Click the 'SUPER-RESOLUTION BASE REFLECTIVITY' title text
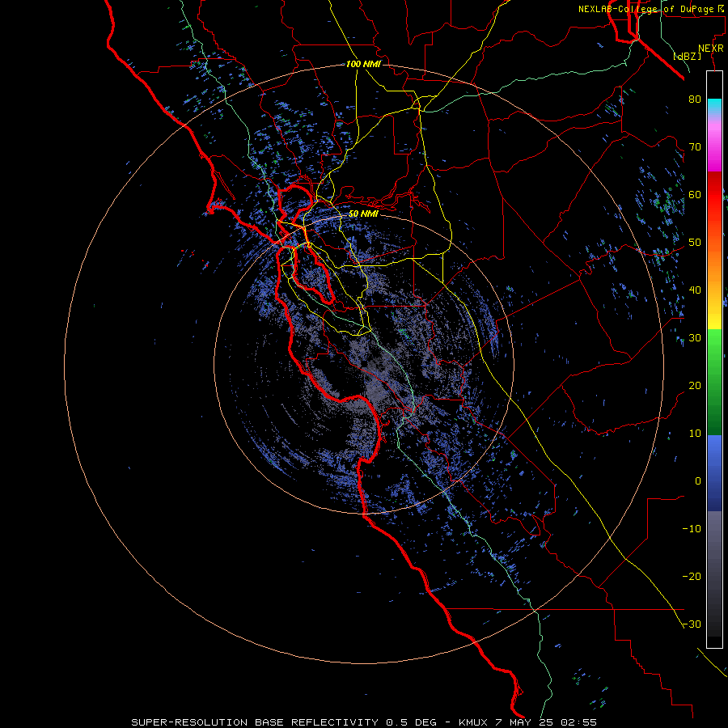 point(255,722)
